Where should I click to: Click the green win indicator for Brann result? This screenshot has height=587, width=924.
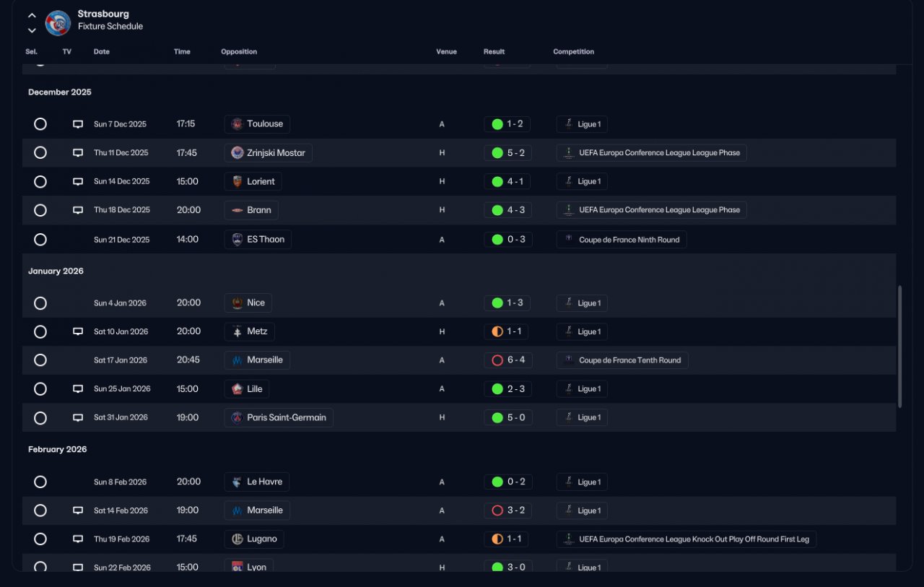click(x=497, y=210)
